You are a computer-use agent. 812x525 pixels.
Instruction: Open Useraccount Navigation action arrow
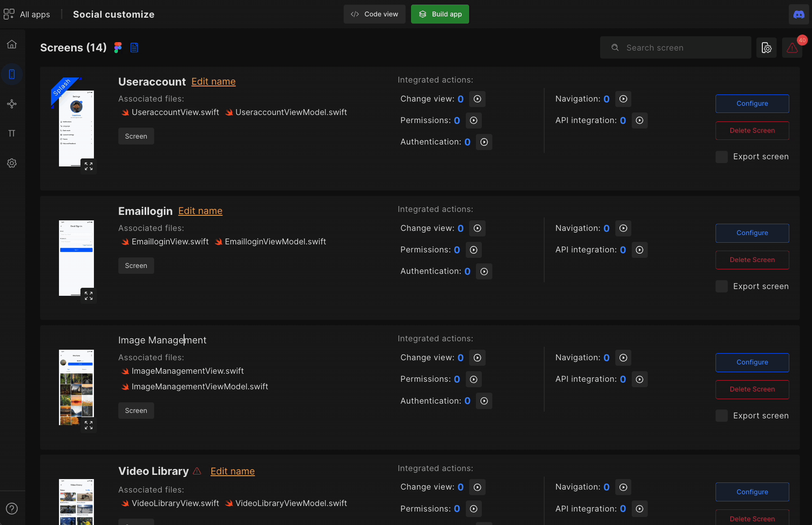click(x=623, y=99)
